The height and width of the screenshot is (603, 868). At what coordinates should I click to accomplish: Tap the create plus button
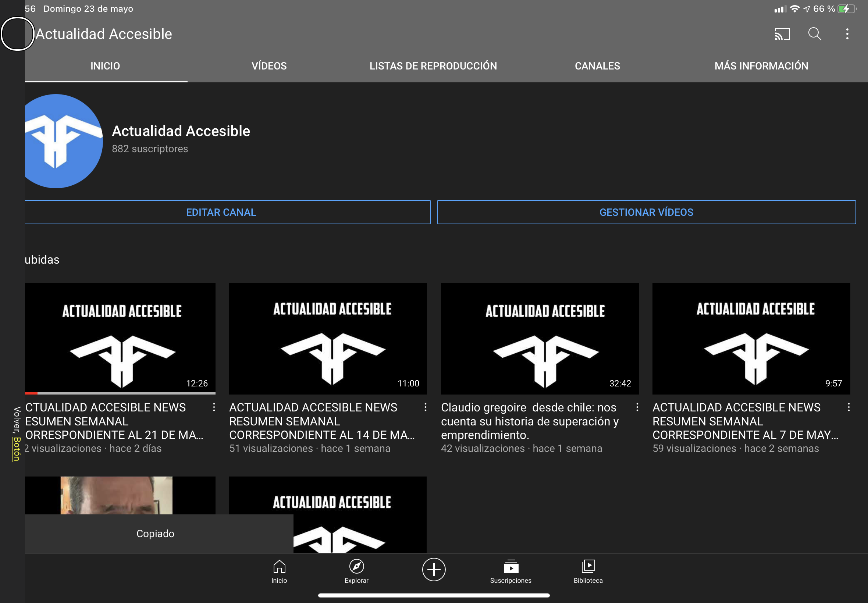coord(434,570)
